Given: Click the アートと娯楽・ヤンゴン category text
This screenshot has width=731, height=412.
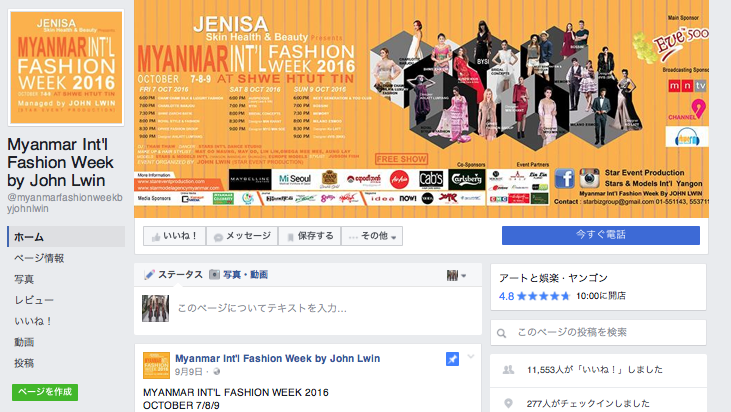Looking at the screenshot, I should coord(553,278).
